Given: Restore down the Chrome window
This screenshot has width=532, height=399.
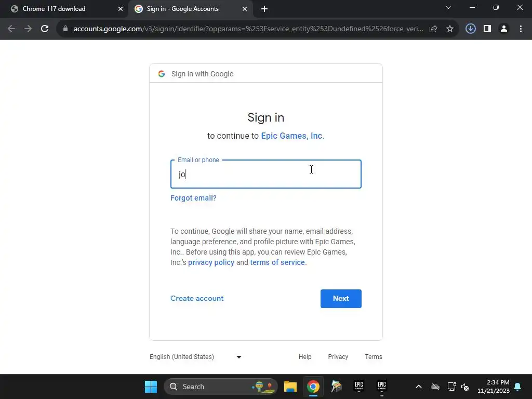Looking at the screenshot, I should 496,7.
